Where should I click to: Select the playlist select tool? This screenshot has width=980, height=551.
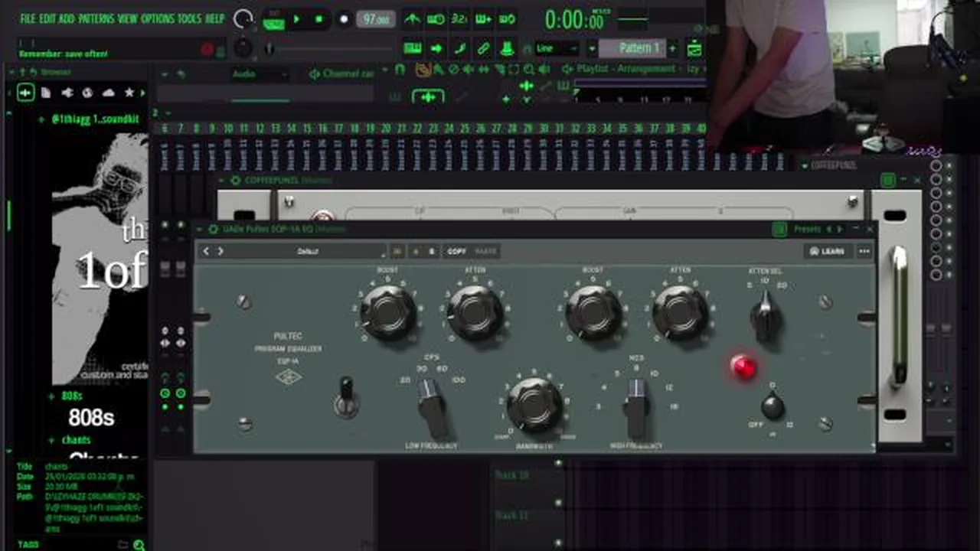pos(513,70)
